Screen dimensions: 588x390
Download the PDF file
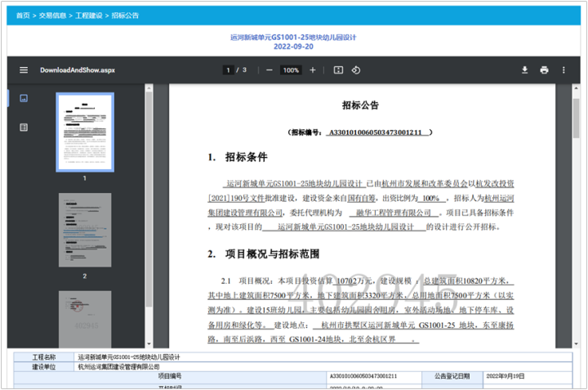click(x=524, y=70)
